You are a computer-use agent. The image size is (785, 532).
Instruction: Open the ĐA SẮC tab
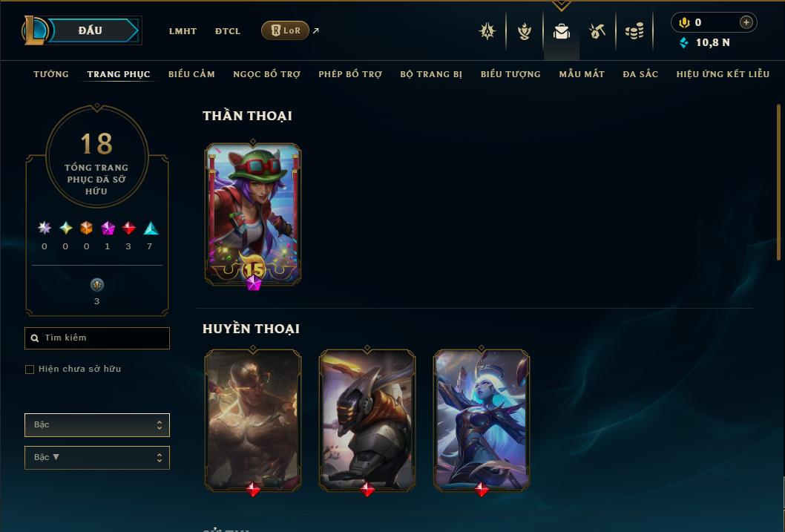(x=640, y=74)
